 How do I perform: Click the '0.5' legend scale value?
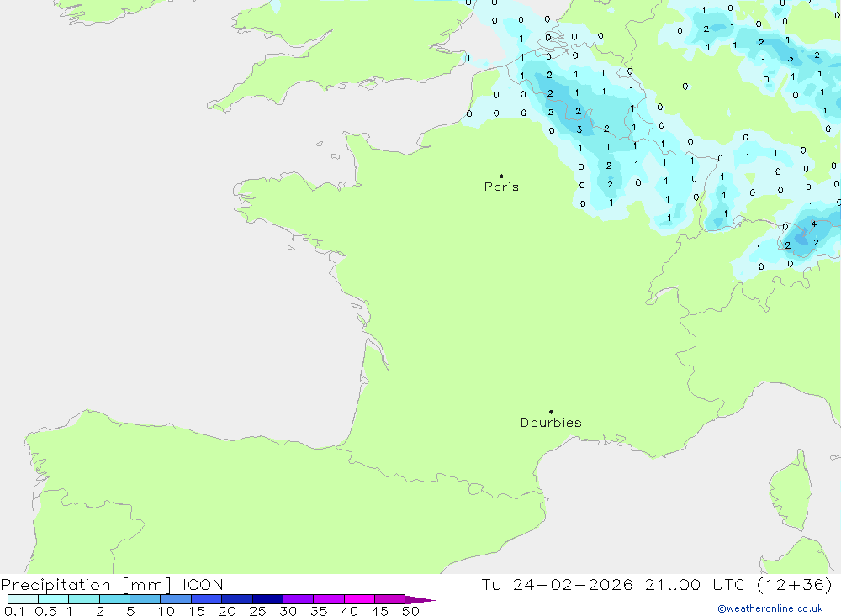[x=45, y=611]
